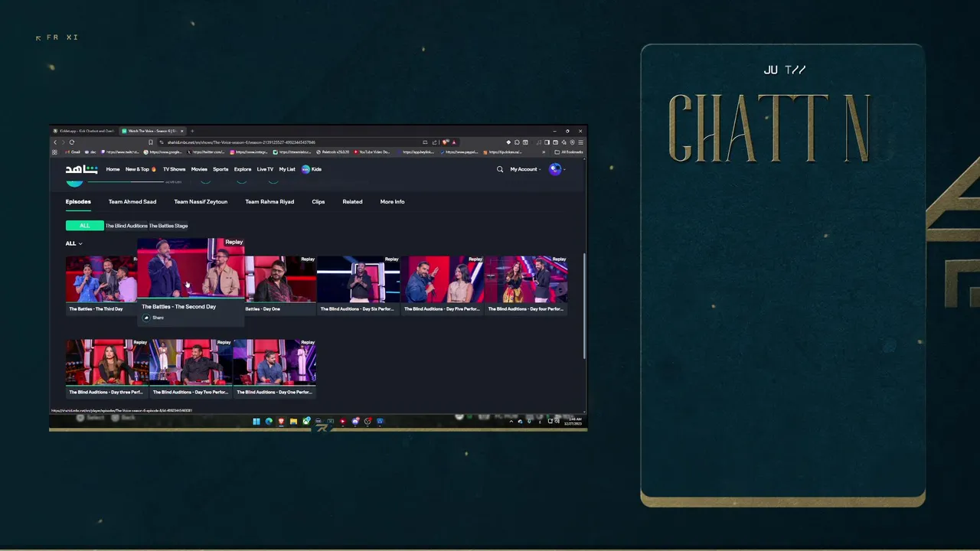Show hidden bookmarks with the overflow chevron
980x551 pixels.
point(544,152)
